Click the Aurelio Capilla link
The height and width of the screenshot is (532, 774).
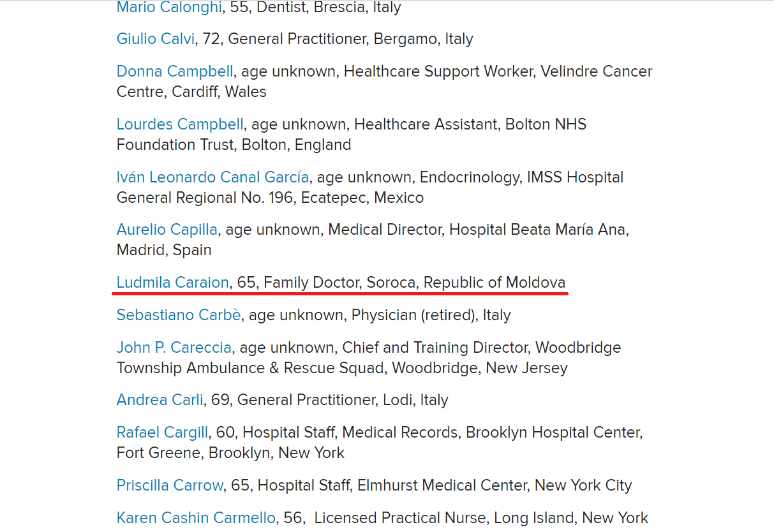coord(167,229)
